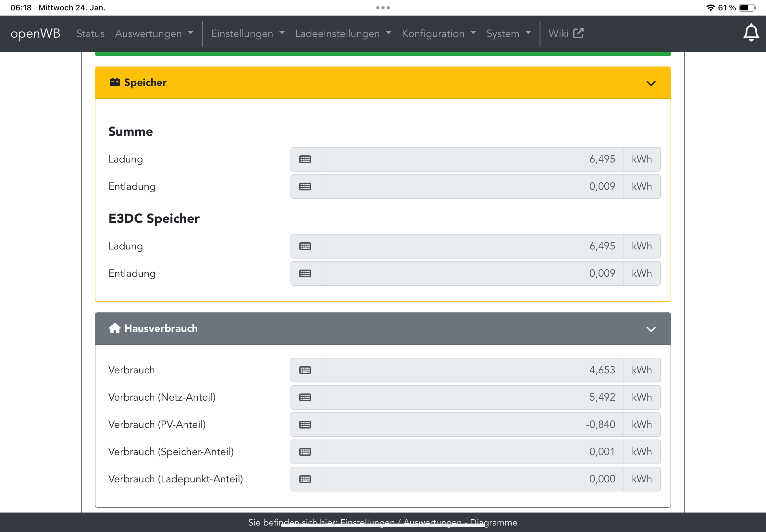Click keyboard icon beside Verbrauch (Netz-Anteil)
This screenshot has width=766, height=532.
pyautogui.click(x=305, y=397)
